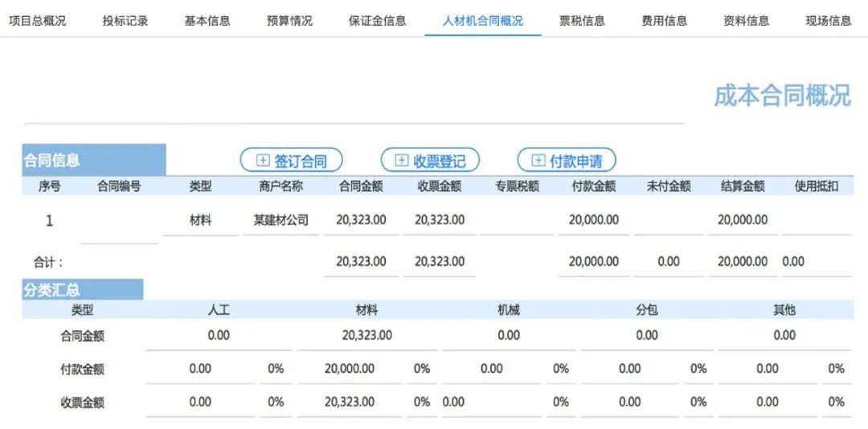Select the 人材机合同概况 tab
The width and height of the screenshot is (868, 429).
[x=482, y=21]
